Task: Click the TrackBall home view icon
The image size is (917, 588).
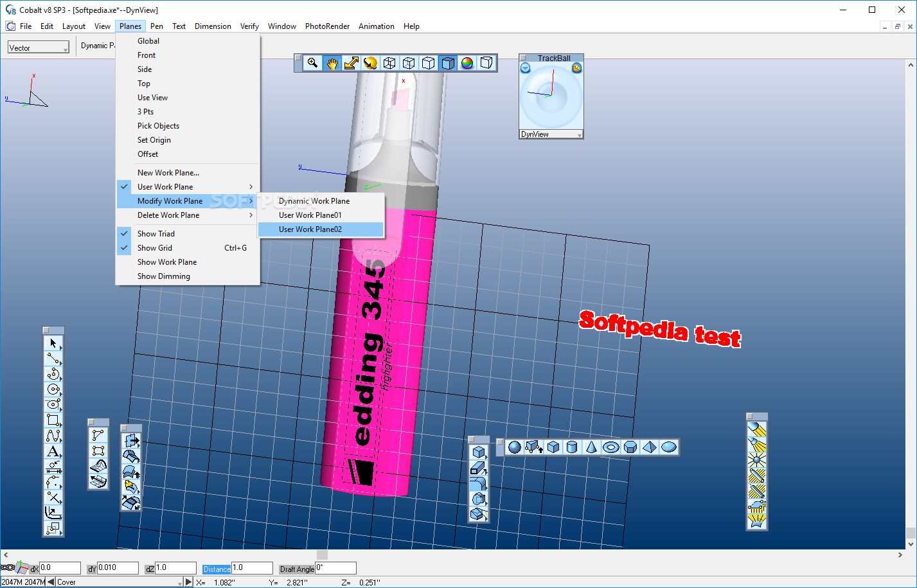Action: [576, 67]
